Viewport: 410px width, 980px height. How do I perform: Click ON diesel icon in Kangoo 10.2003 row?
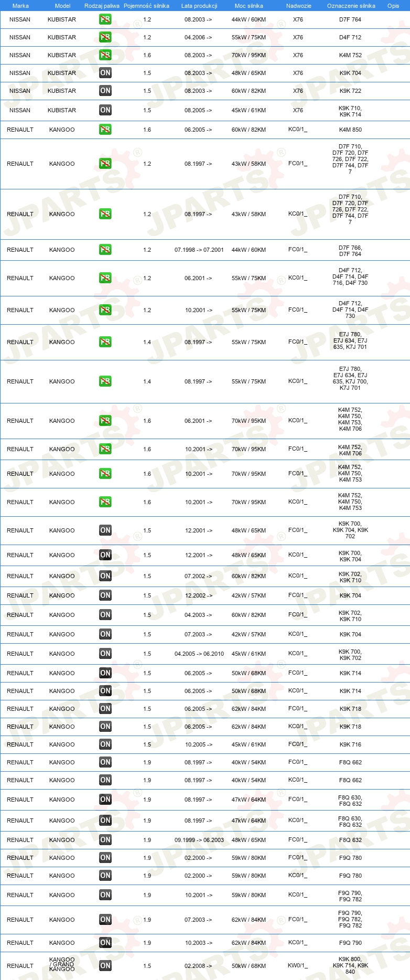tap(105, 943)
